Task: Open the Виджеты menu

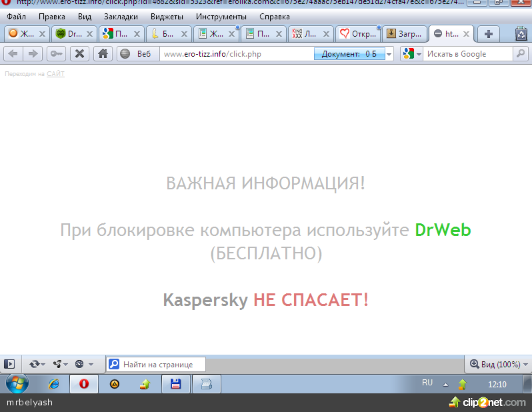Action: pyautogui.click(x=167, y=17)
